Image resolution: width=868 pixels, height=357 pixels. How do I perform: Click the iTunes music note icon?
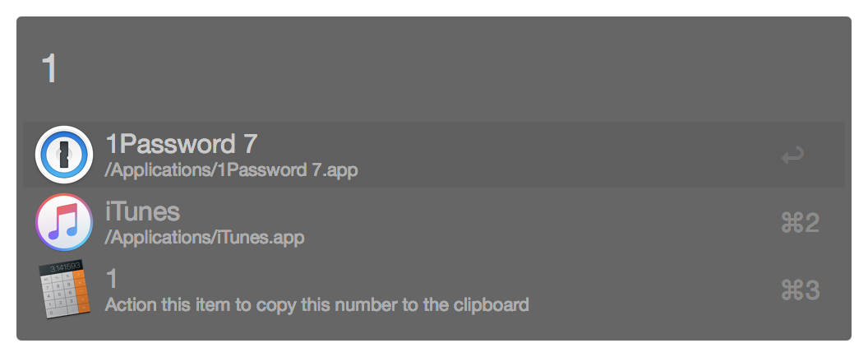[x=64, y=222]
